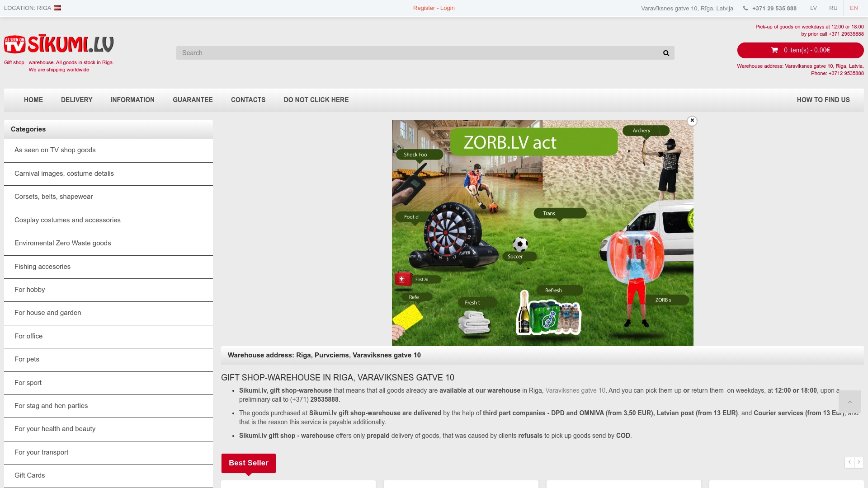This screenshot has height=488, width=868.
Task: Show next Best Seller items
Action: pyautogui.click(x=859, y=462)
